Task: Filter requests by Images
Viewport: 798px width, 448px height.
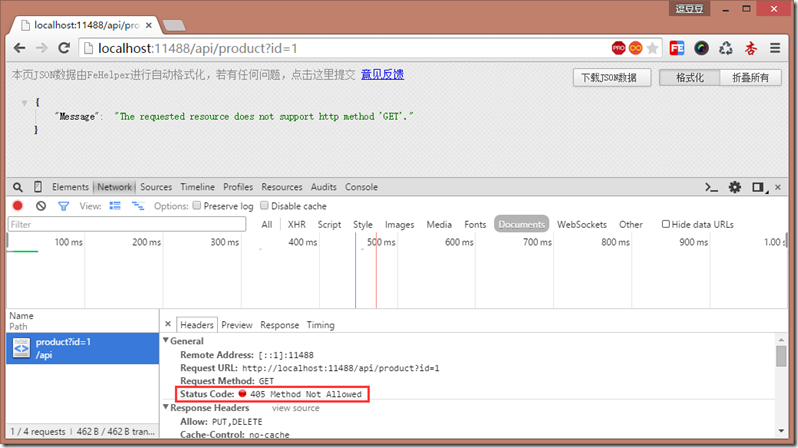Action: point(400,225)
